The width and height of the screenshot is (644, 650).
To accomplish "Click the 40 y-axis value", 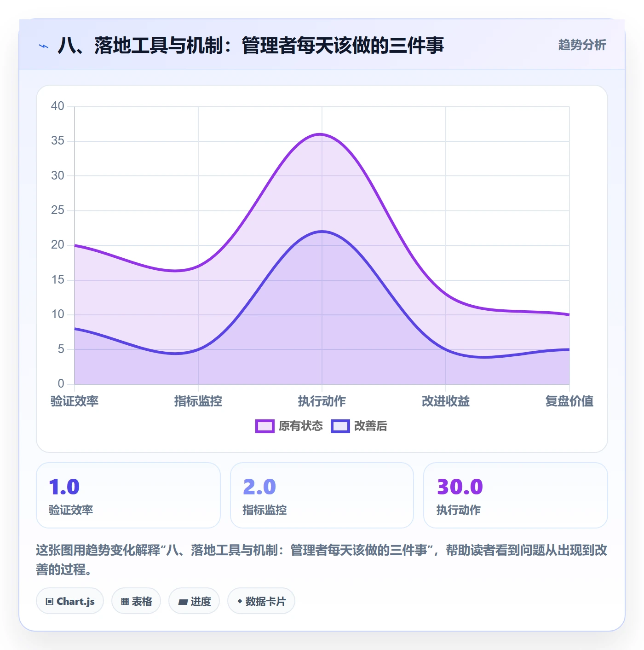I will click(57, 106).
